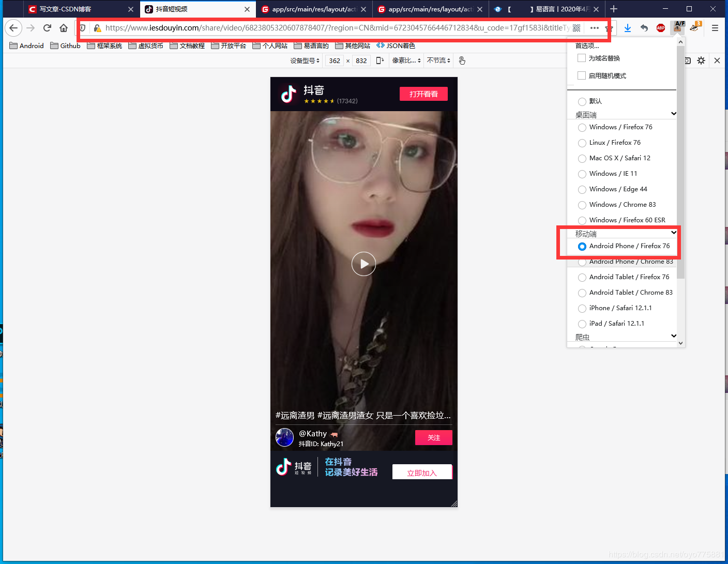This screenshot has height=564, width=728.
Task: Open the JSON着色 bookmark
Action: coord(396,45)
